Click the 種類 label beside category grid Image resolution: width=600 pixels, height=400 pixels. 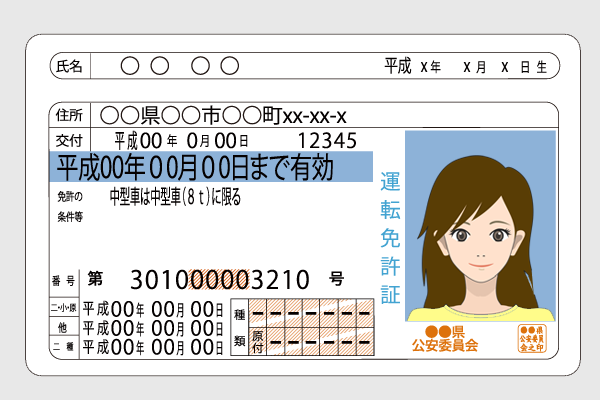click(x=240, y=327)
